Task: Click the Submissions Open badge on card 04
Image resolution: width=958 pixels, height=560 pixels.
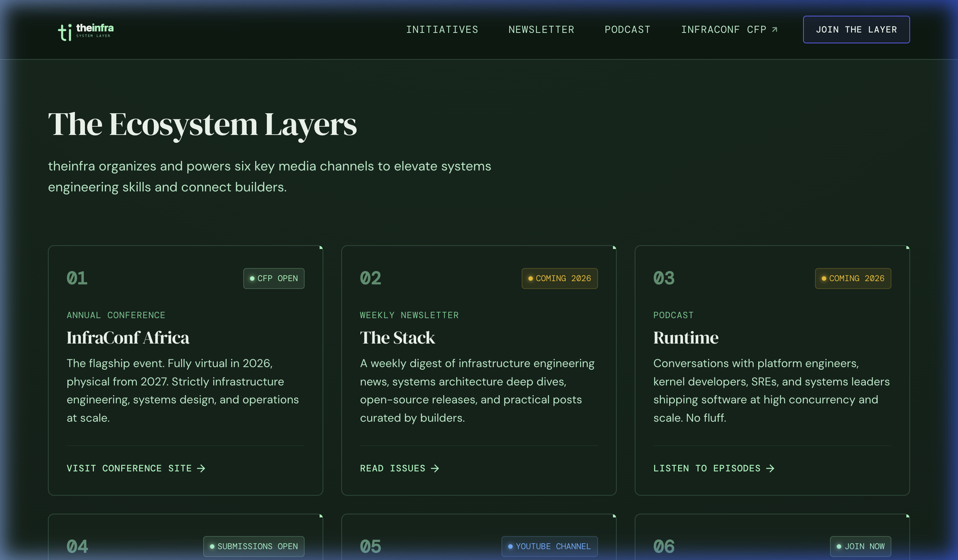Action: click(254, 546)
